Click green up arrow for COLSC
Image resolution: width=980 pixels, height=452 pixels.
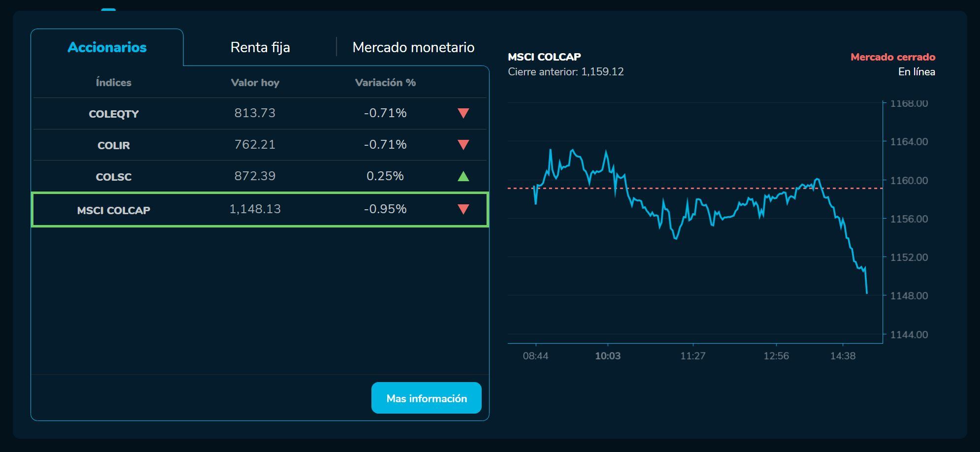pos(463,176)
